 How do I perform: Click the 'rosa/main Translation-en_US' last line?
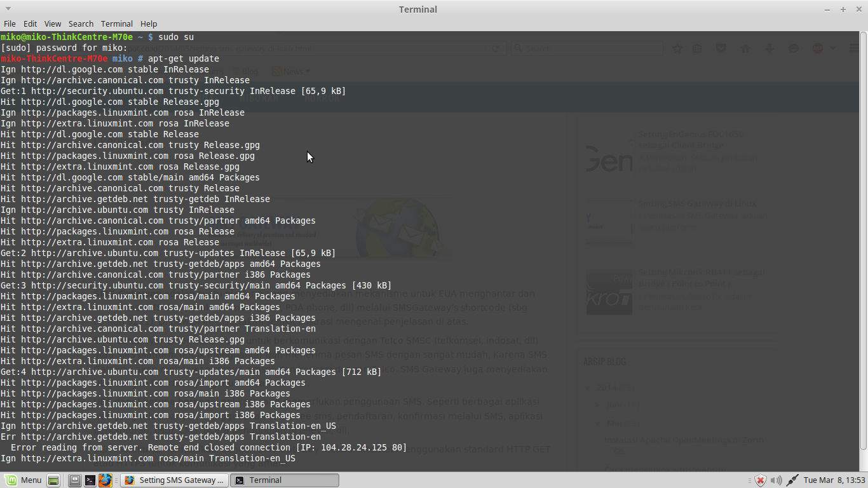point(148,458)
